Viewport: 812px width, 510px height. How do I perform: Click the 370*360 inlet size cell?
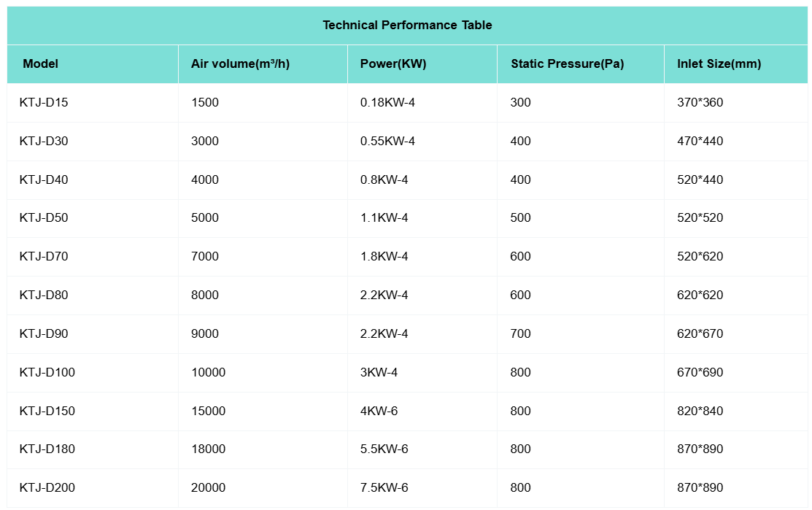[700, 103]
